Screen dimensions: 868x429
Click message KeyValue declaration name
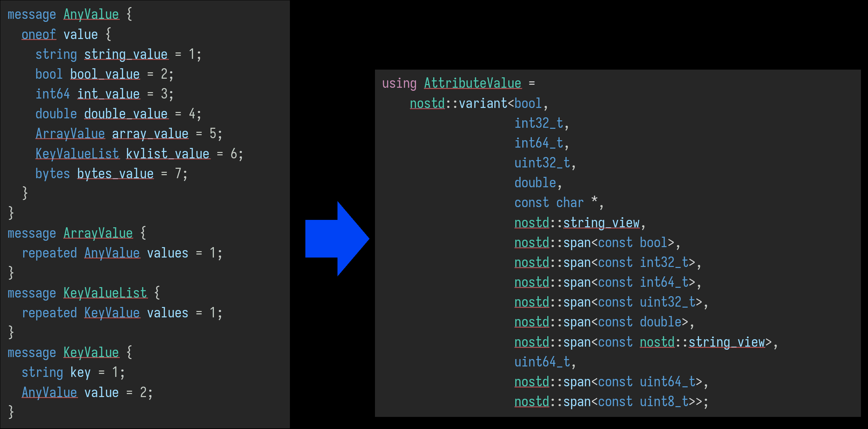91,353
